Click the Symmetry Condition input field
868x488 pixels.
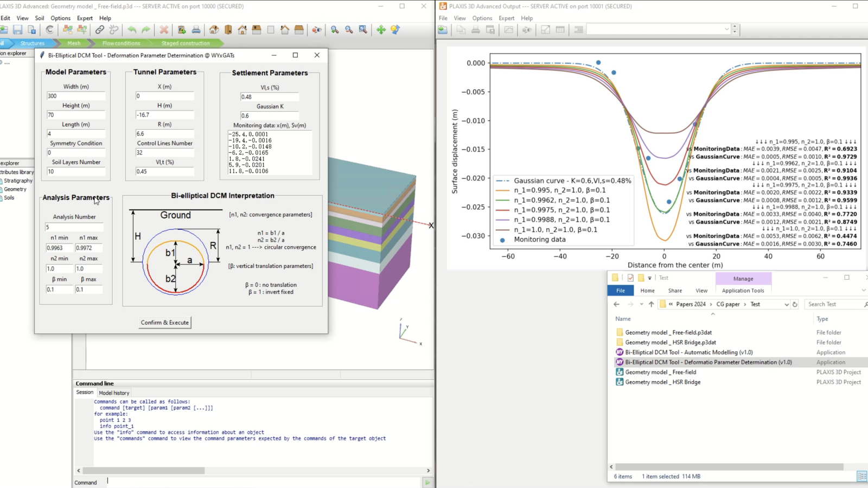point(76,153)
